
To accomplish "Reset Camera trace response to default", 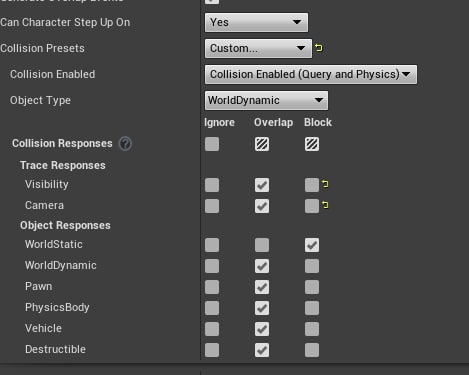I will pos(325,205).
